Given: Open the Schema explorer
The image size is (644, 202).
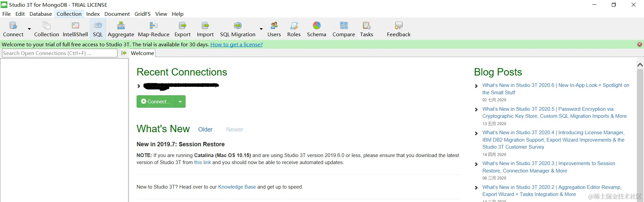Looking at the screenshot, I should pyautogui.click(x=316, y=29).
